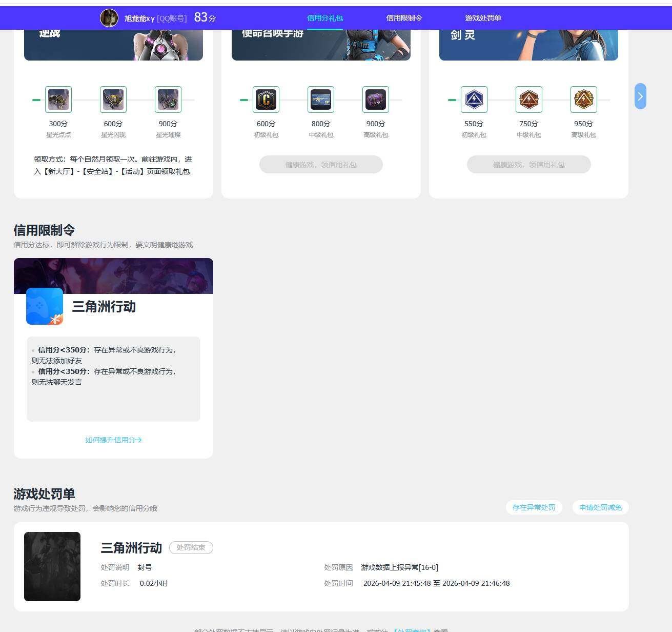Open the 900分 高级礼包 purple chest icon
Viewport: 672px width, 632px height.
(376, 100)
